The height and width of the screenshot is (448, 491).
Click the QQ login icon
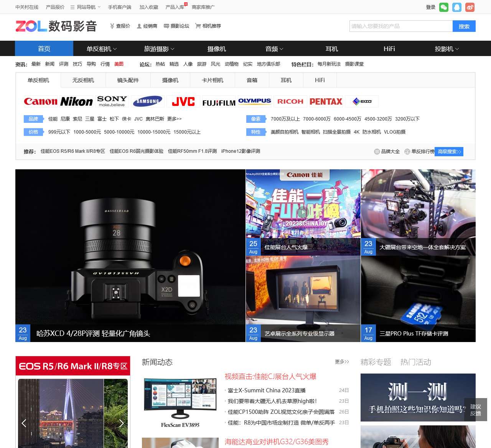pyautogui.click(x=457, y=7)
